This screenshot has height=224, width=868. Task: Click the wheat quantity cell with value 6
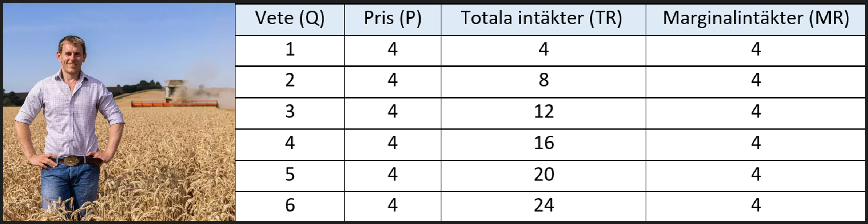point(290,205)
